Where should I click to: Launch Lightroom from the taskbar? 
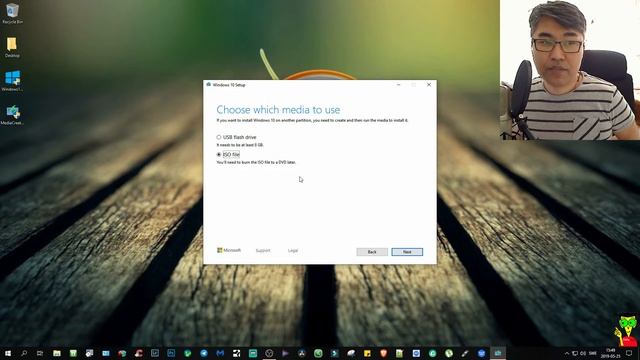[x=155, y=353]
